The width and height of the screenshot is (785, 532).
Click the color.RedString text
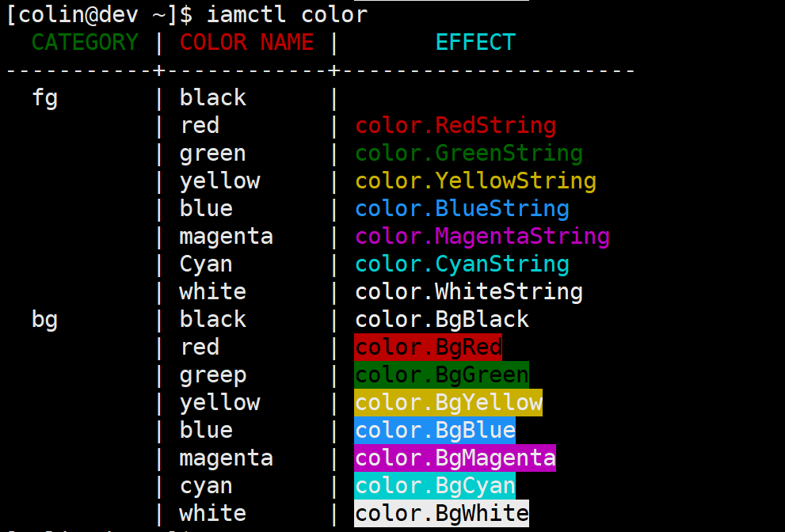(x=455, y=126)
